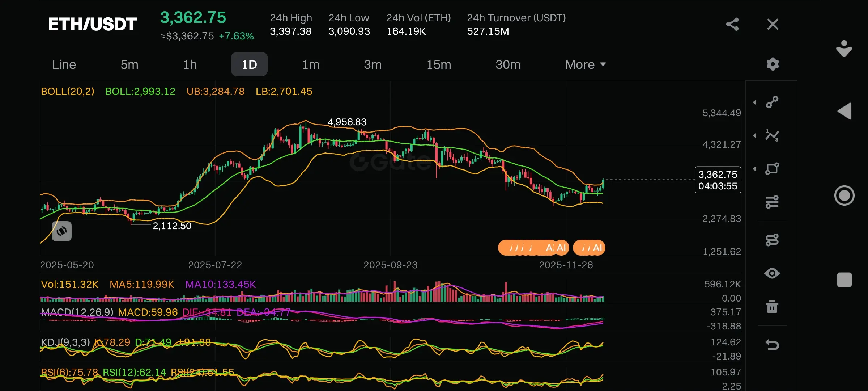This screenshot has height=391, width=868.
Task: Delete drawings with the trash icon
Action: 772,307
